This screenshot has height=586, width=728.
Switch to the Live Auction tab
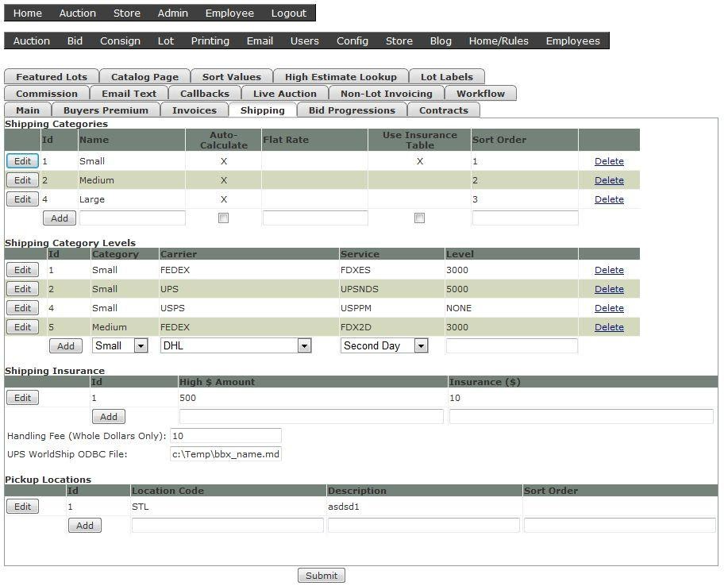click(x=284, y=94)
